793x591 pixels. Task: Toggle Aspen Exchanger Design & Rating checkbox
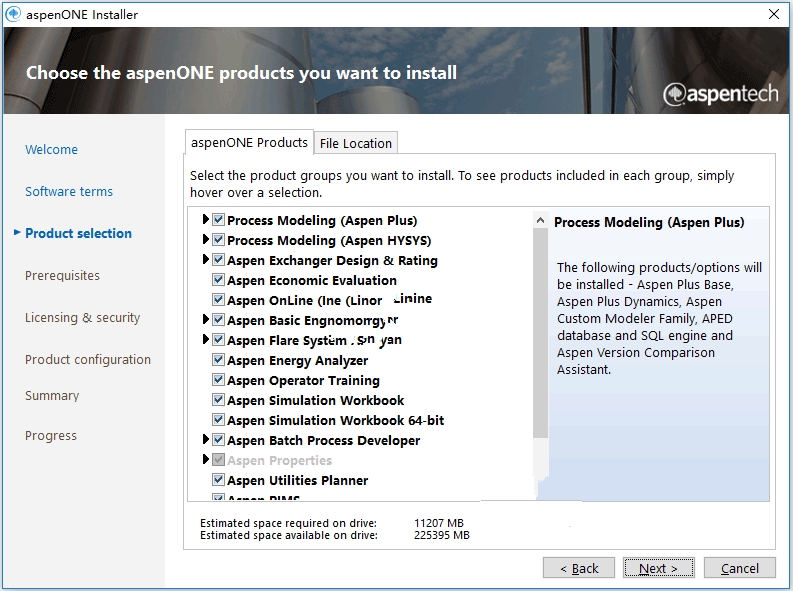point(218,260)
